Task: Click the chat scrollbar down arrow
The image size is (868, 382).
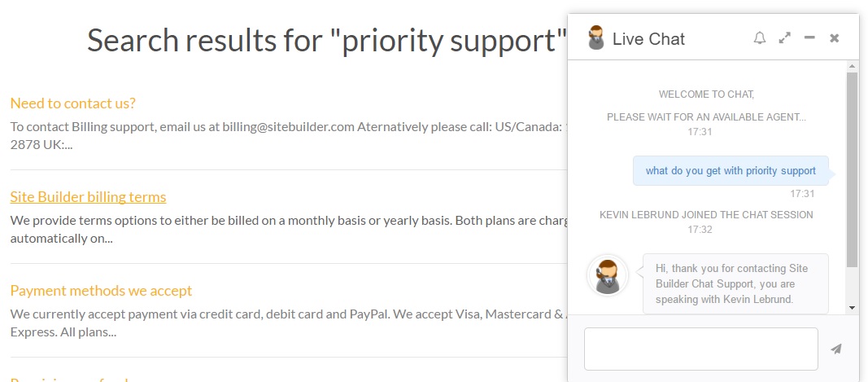Action: pyautogui.click(x=852, y=308)
